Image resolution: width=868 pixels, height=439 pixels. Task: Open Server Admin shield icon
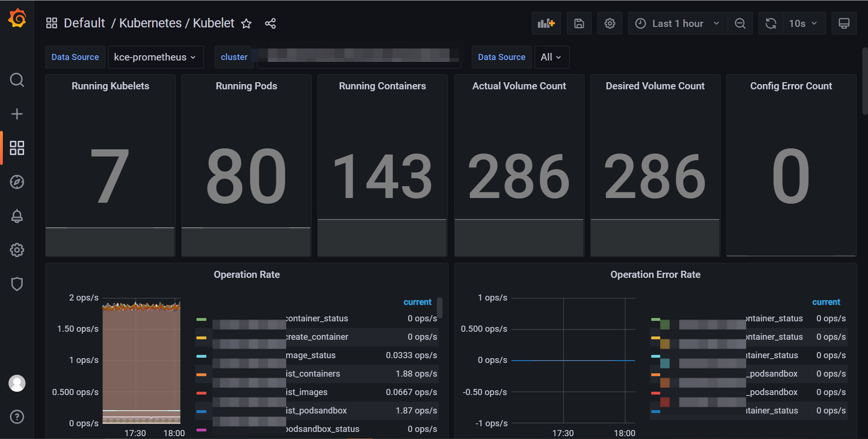coord(17,284)
